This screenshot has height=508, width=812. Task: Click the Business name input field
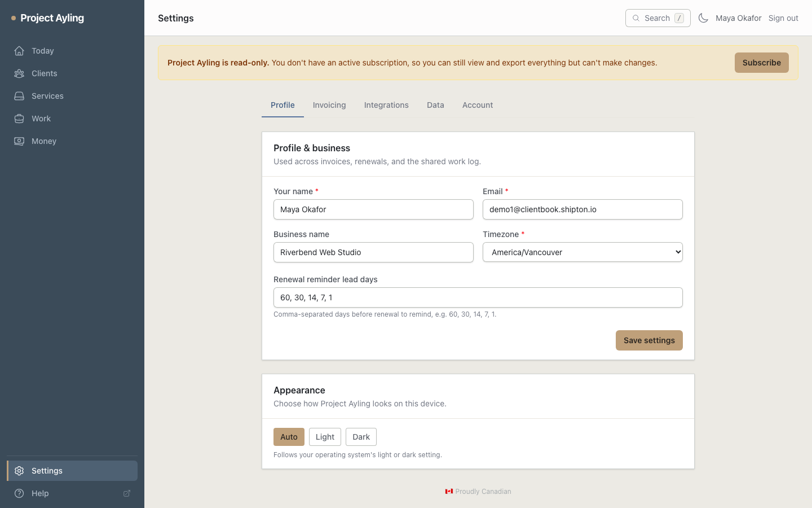[x=373, y=252]
